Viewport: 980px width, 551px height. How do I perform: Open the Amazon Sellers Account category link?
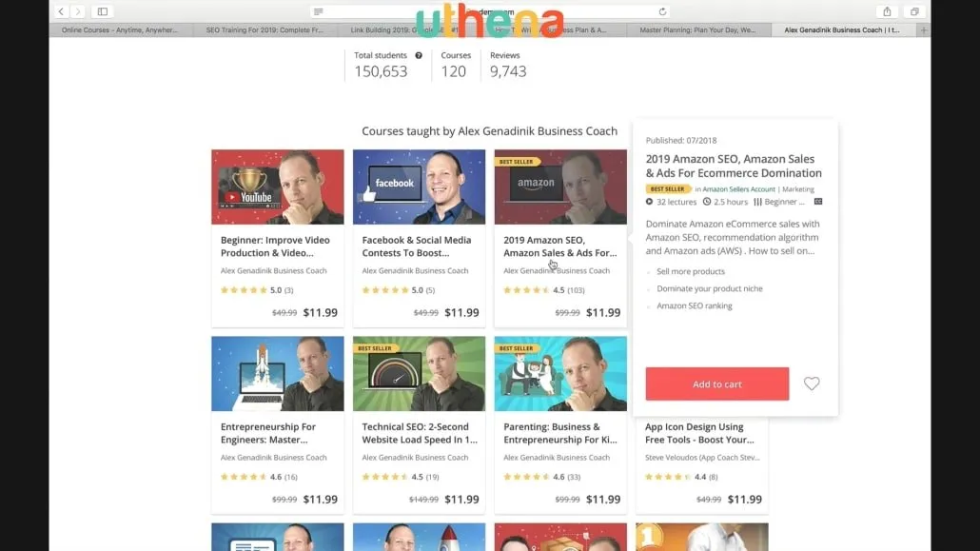738,188
